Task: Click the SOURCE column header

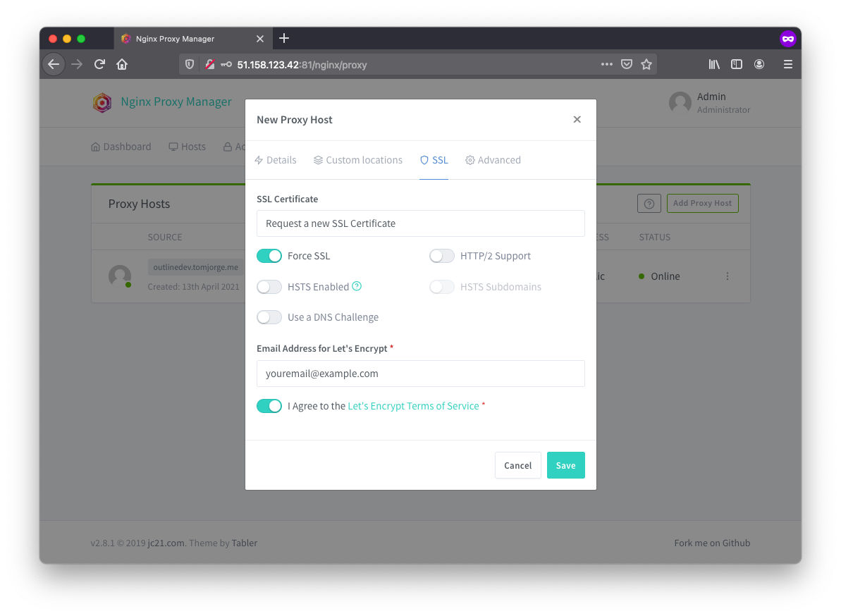Action: [x=165, y=238]
